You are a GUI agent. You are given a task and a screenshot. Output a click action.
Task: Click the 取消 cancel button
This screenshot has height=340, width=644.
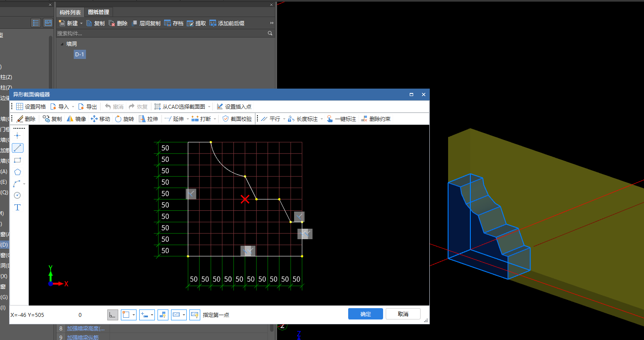click(403, 314)
